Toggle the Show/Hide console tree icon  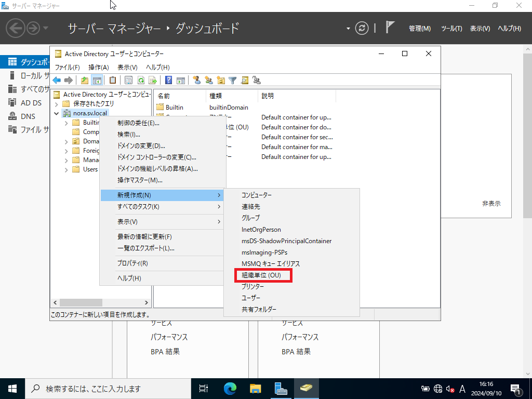click(x=97, y=81)
